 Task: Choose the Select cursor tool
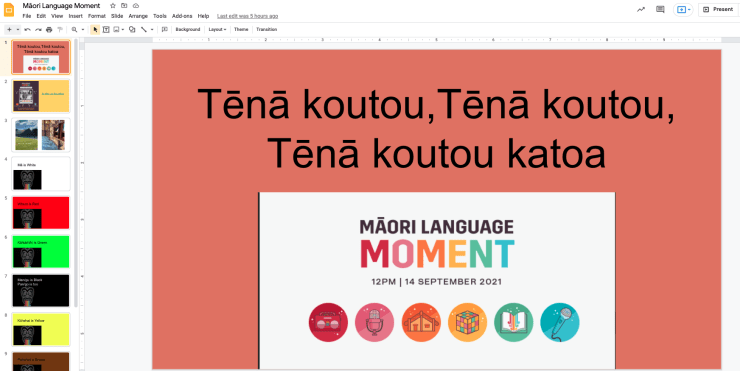coord(95,29)
